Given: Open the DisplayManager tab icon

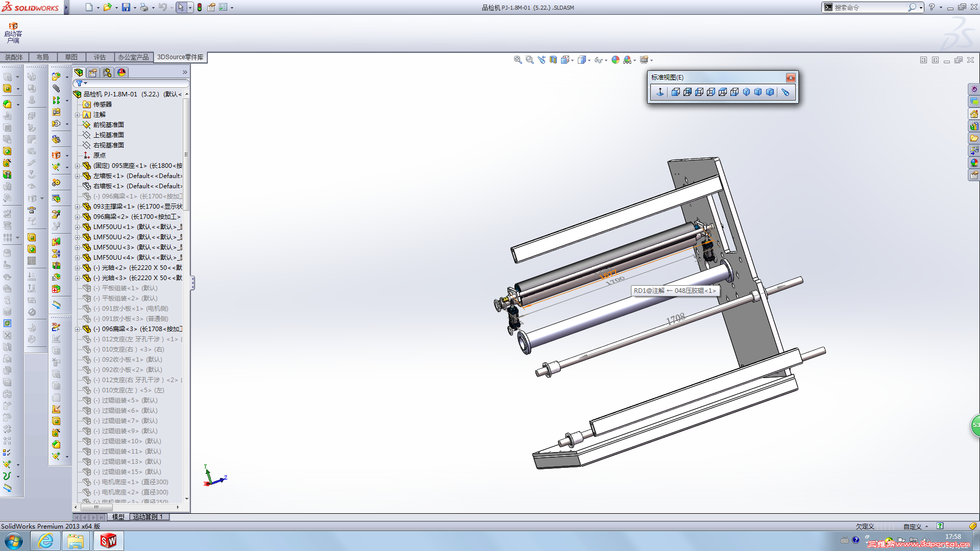Looking at the screenshot, I should (x=121, y=72).
